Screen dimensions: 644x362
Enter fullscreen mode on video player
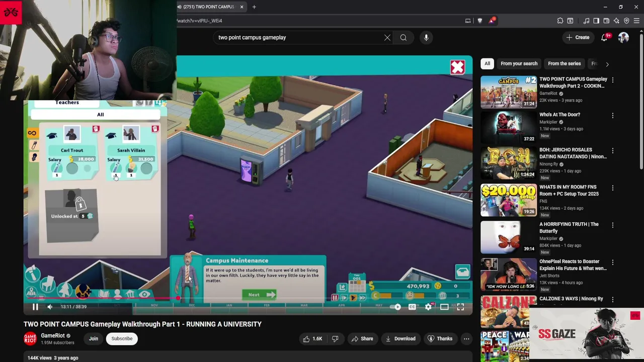pyautogui.click(x=460, y=307)
